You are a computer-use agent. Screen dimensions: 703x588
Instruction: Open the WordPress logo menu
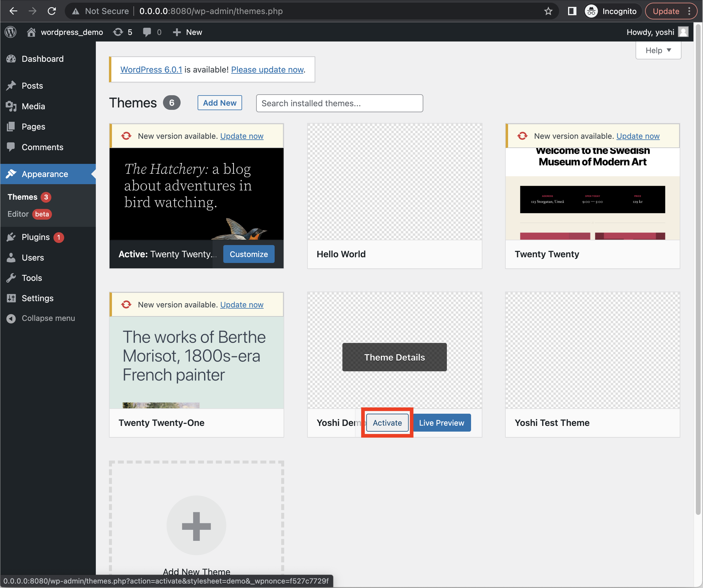click(x=11, y=32)
